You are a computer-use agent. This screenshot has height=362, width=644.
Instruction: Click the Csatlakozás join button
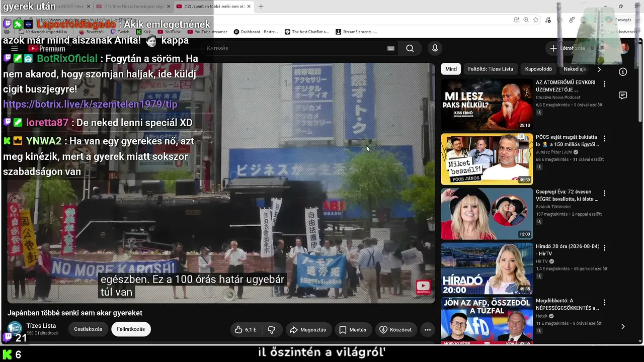click(x=88, y=329)
